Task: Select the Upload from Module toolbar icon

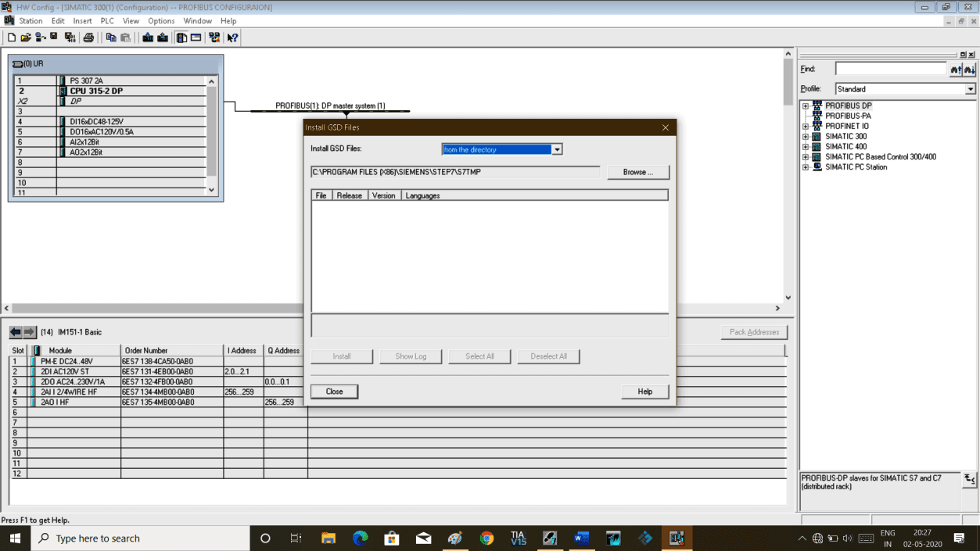Action: [163, 37]
